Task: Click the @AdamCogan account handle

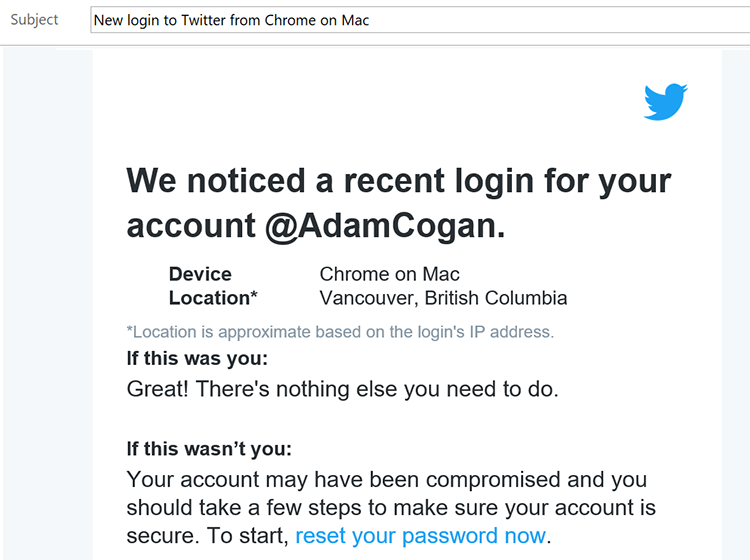Action: 380,227
